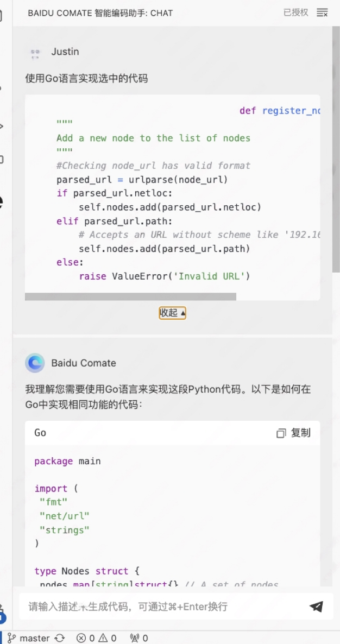Click the warnings triangle icon in status bar
Image resolution: width=340 pixels, height=644 pixels.
point(103,638)
